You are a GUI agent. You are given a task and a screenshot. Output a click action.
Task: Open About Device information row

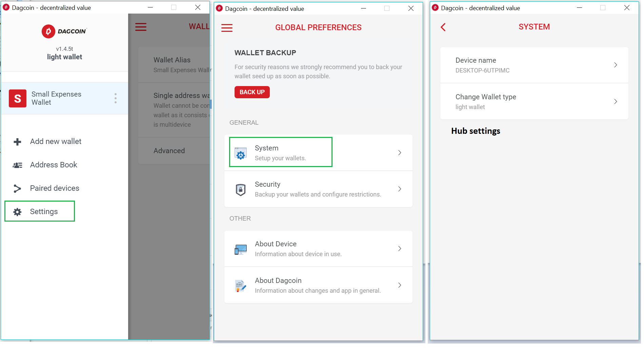318,248
